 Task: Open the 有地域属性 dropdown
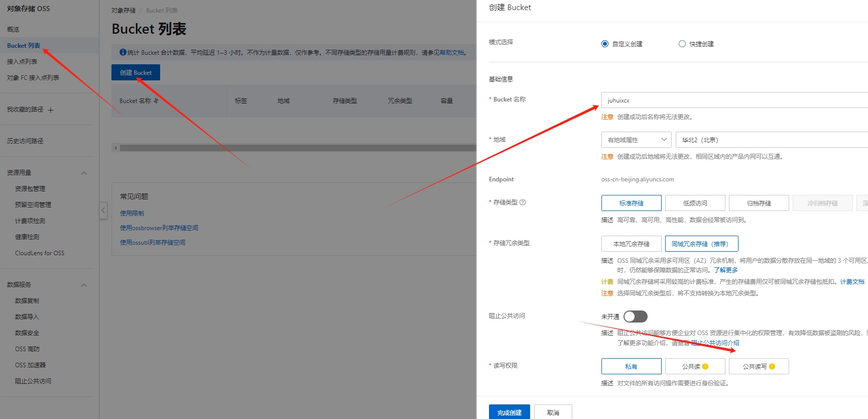click(636, 140)
